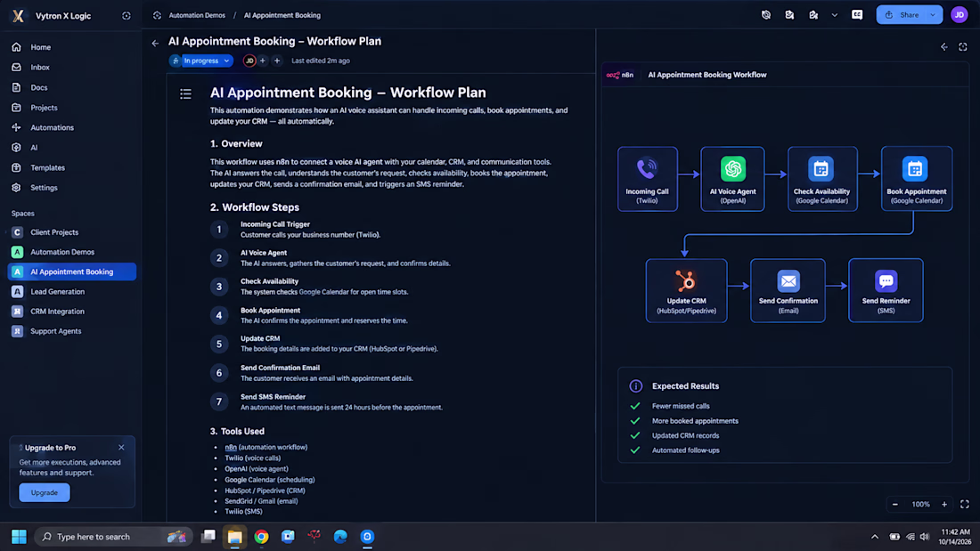This screenshot has height=551, width=980.
Task: Select the Check Availability node
Action: 822,179
